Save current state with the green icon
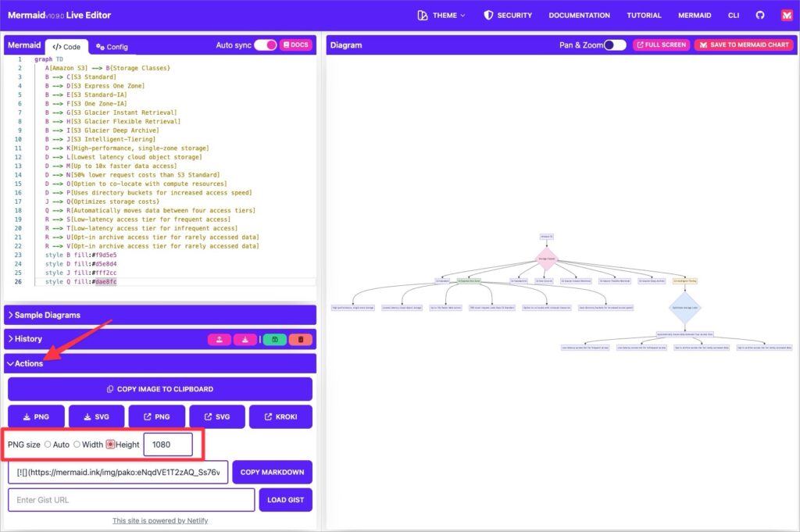The width and height of the screenshot is (800, 532). tap(274, 339)
